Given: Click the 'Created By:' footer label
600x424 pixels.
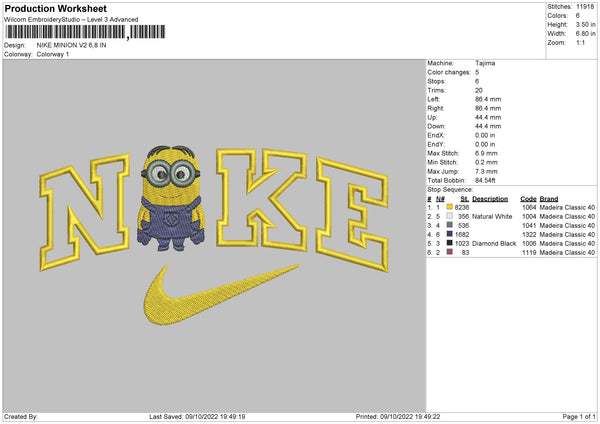Looking at the screenshot, I should pyautogui.click(x=21, y=417).
